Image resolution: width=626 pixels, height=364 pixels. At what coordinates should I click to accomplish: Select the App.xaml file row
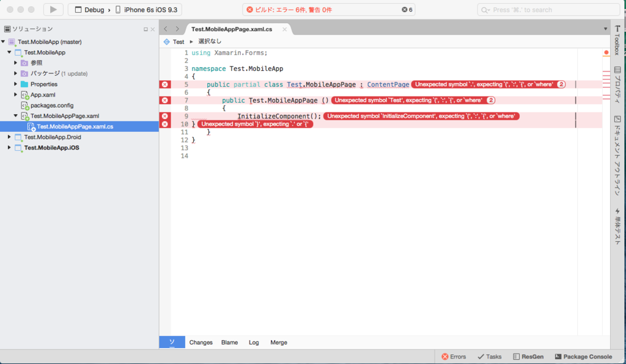tap(79, 95)
